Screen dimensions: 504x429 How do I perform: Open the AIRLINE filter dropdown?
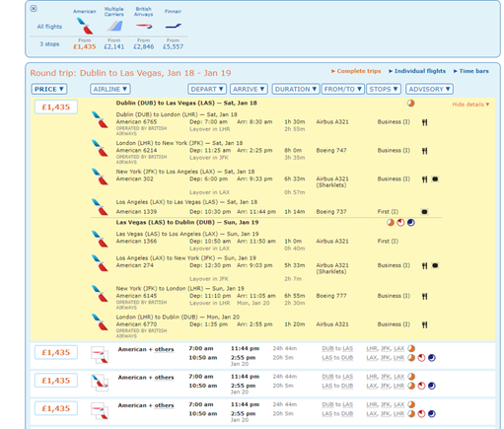[110, 89]
